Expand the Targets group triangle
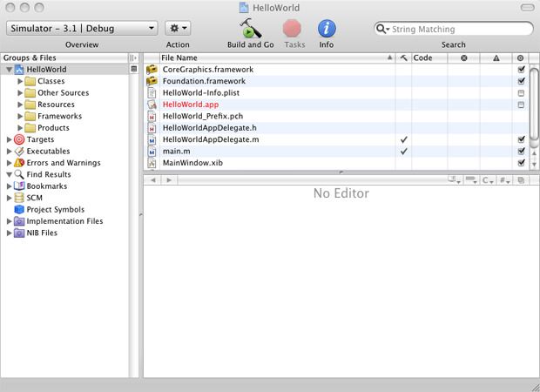 click(10, 139)
